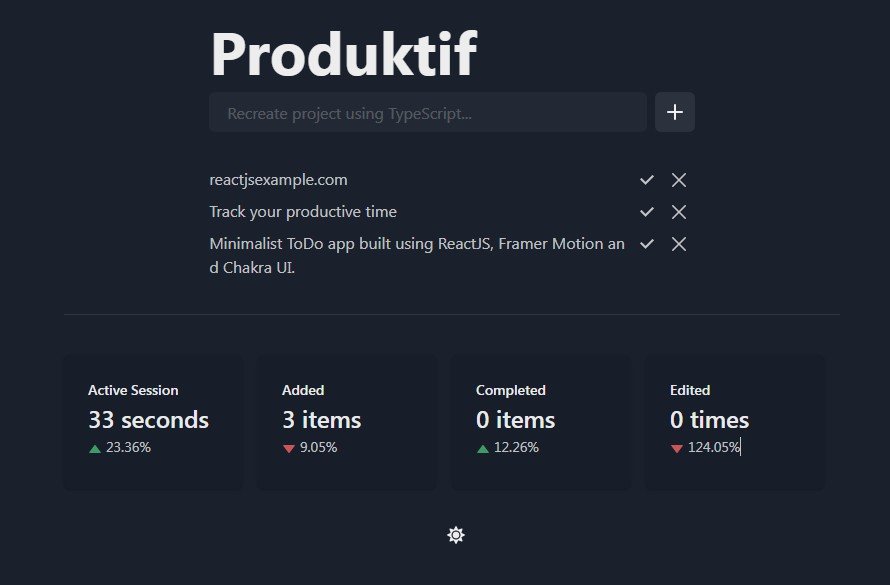
Task: Click the "33 seconds" session counter
Action: (148, 420)
